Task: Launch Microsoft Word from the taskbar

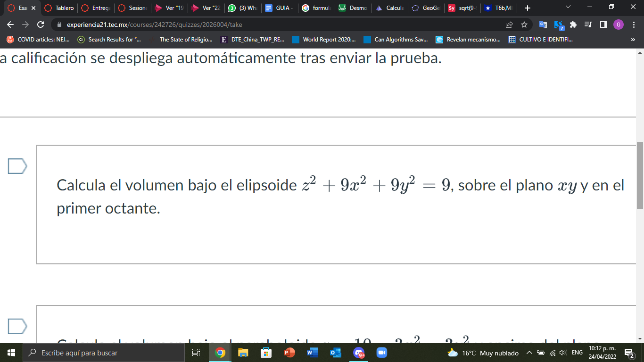Action: 312,353
